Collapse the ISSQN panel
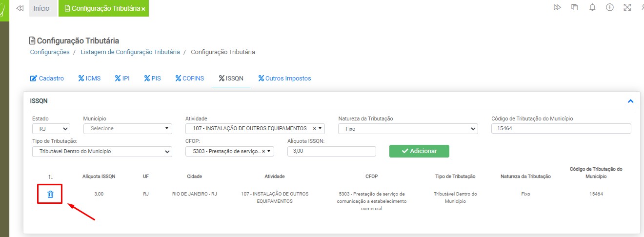 (x=630, y=101)
